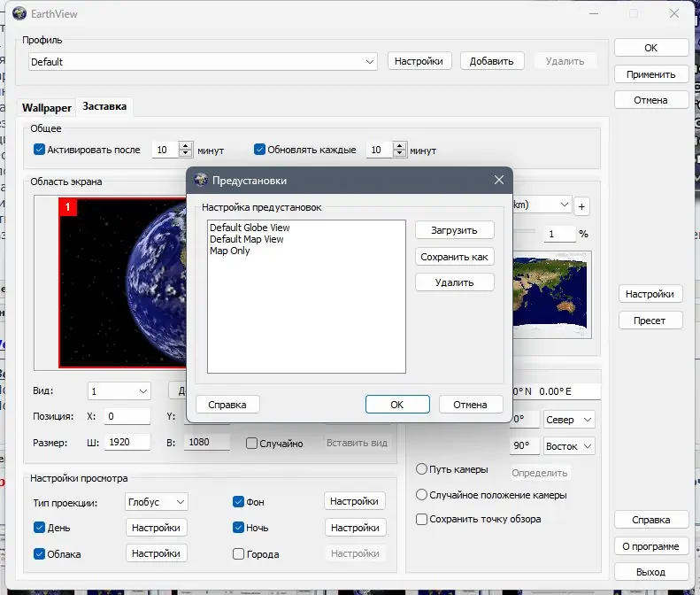The width and height of the screenshot is (700, 595).
Task: Click the EarthView globe icon in title bar
Action: click(19, 13)
